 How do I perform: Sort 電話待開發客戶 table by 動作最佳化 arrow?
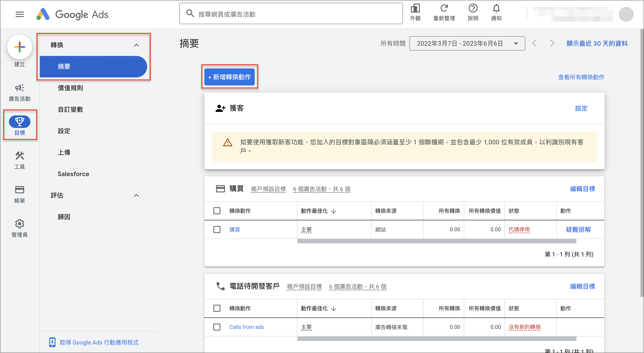[333, 308]
